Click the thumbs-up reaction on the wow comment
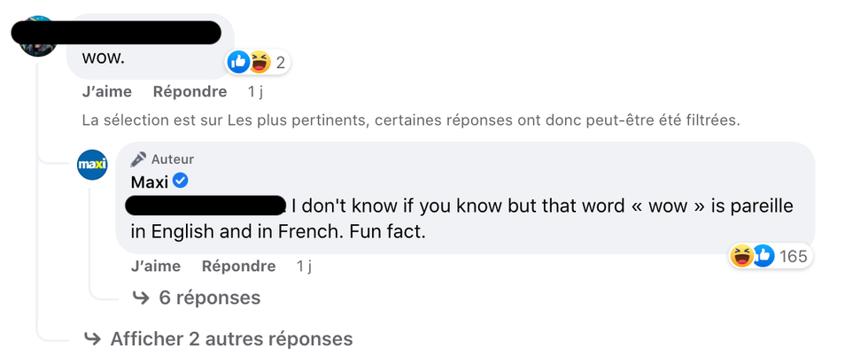The width and height of the screenshot is (868, 356). point(238,61)
